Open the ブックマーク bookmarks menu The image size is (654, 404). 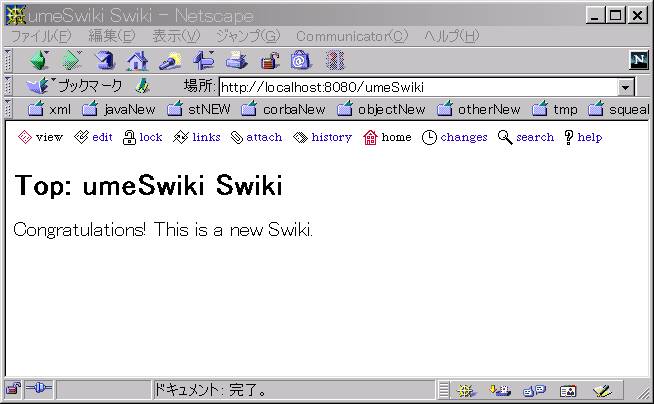pos(74,86)
